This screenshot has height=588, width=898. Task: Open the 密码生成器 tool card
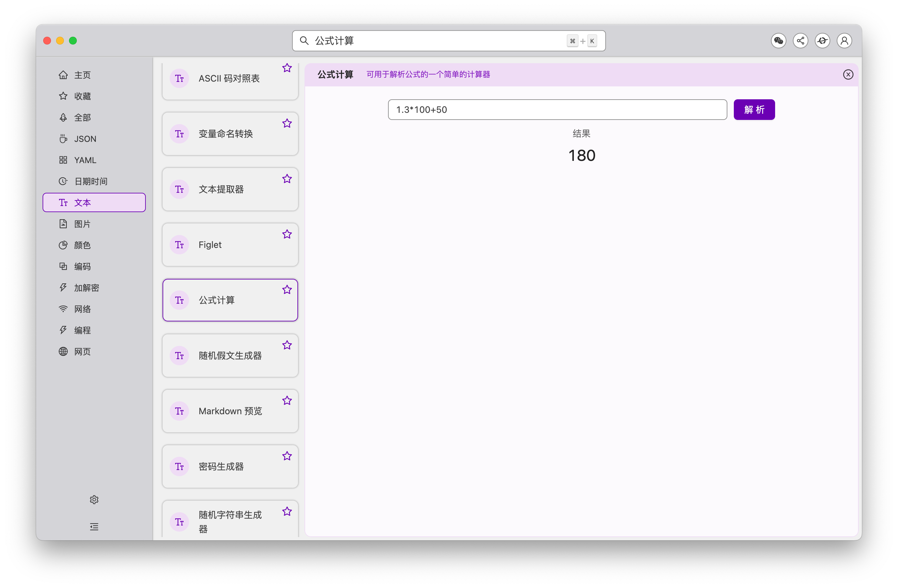pyautogui.click(x=230, y=466)
